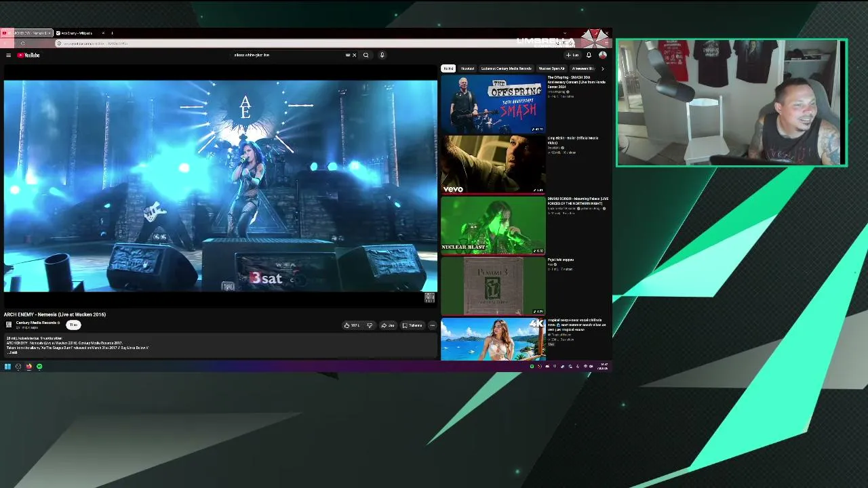
Task: Select the ARCH ENEMY Nemesis browser tab
Action: pos(27,33)
